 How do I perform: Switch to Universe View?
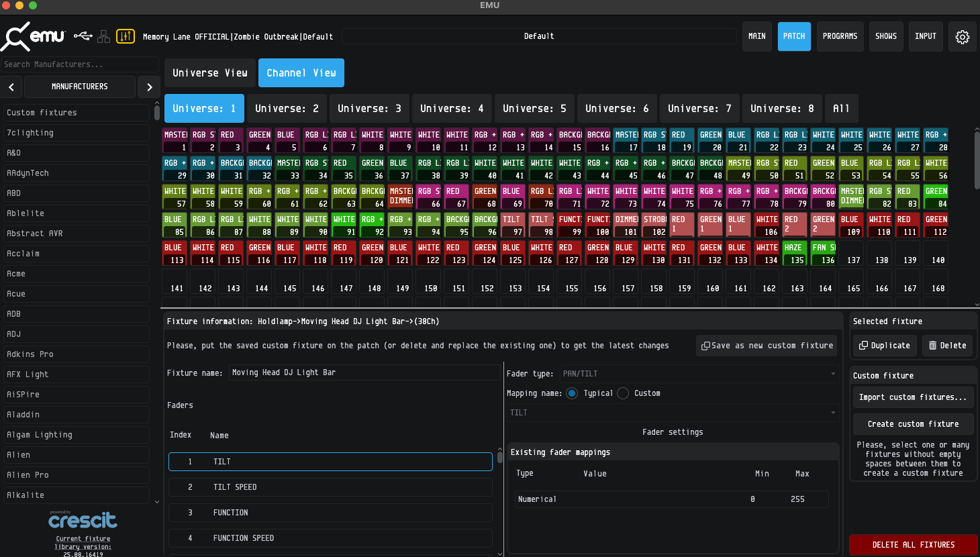[209, 73]
